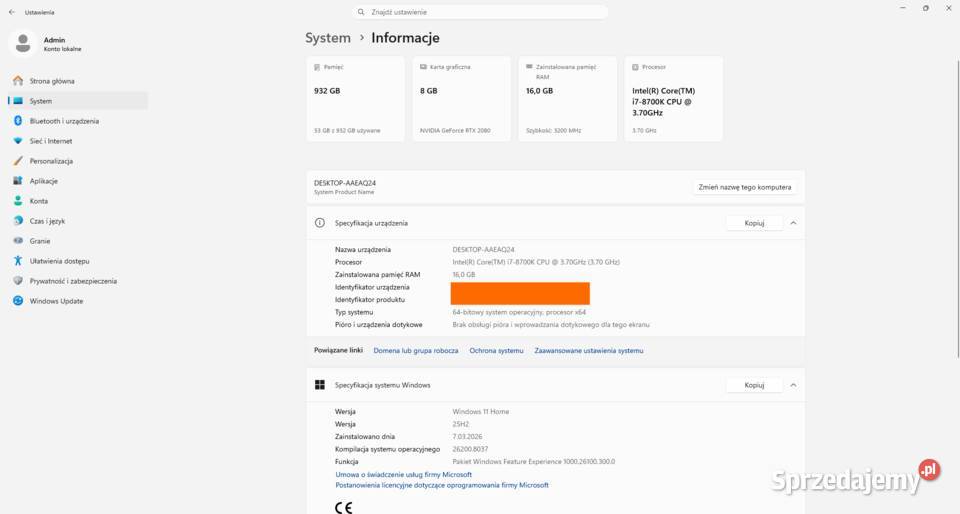The width and height of the screenshot is (960, 514).
Task: Click the Granie controller icon
Action: pos(18,241)
